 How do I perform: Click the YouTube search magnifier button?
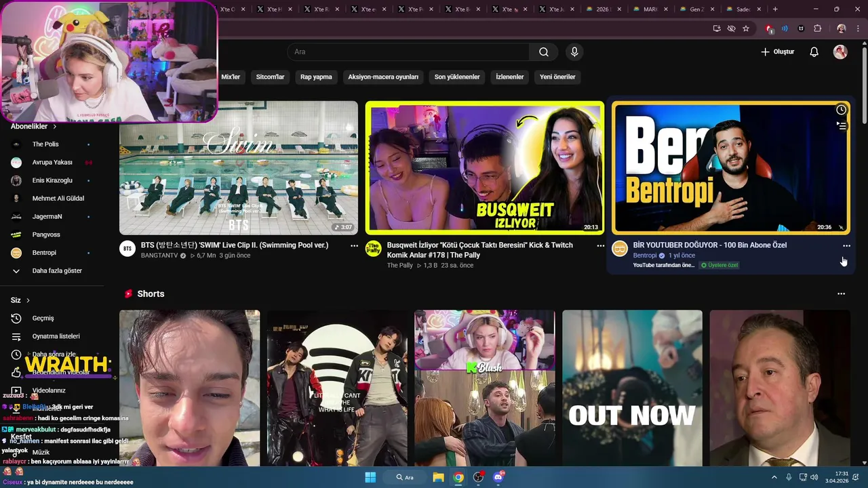(543, 52)
